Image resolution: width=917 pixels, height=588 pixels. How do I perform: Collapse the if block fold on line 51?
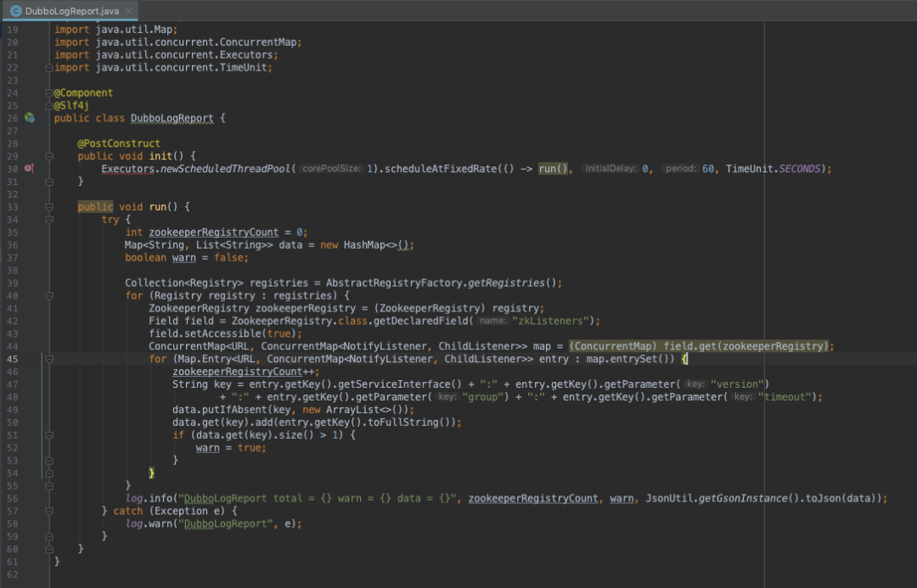(x=50, y=435)
